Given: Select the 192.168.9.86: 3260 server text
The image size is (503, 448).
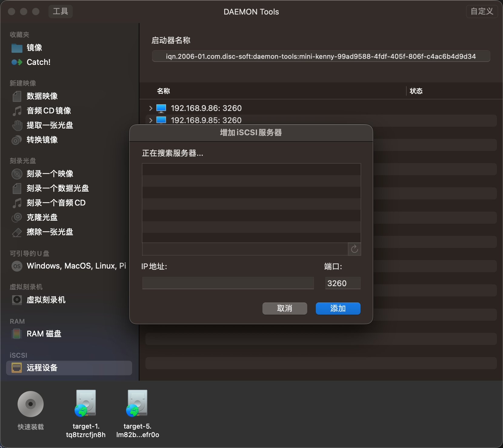Looking at the screenshot, I should pos(206,108).
